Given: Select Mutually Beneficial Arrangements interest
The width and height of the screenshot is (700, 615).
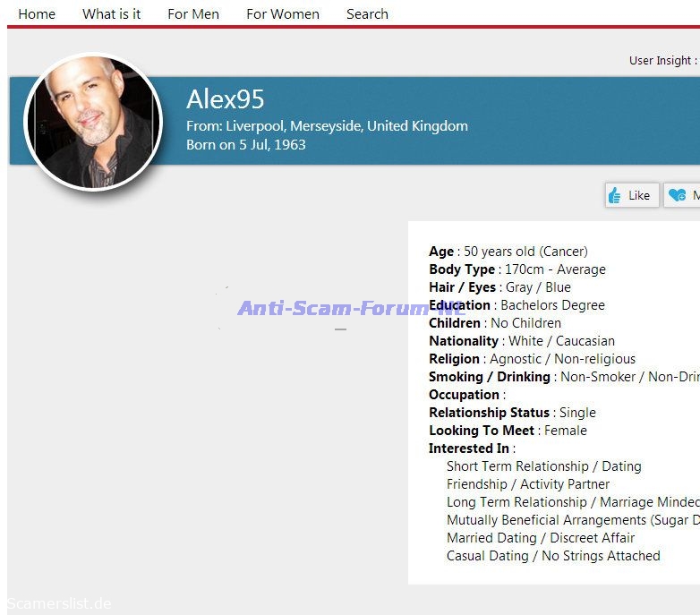Looking at the screenshot, I should (x=573, y=520).
